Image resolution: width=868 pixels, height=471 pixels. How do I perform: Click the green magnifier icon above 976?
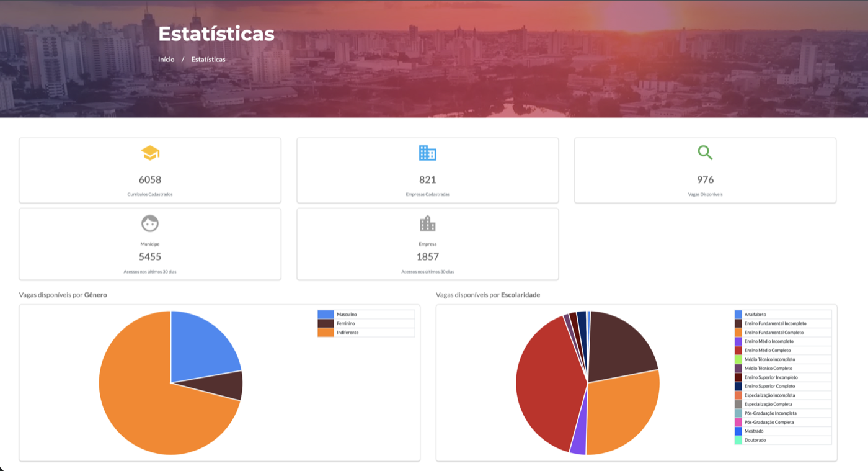(705, 153)
